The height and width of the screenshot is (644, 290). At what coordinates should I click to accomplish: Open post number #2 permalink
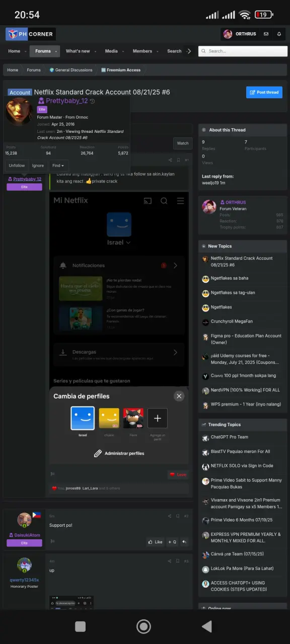186,516
